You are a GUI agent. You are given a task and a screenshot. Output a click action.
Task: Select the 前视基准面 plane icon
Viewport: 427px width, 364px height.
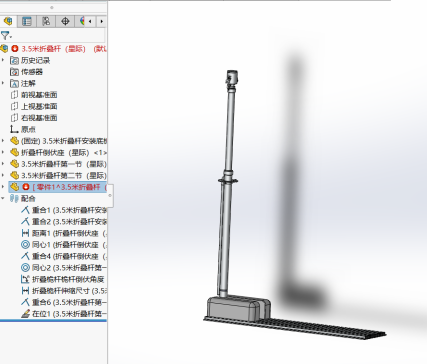[x=14, y=95]
